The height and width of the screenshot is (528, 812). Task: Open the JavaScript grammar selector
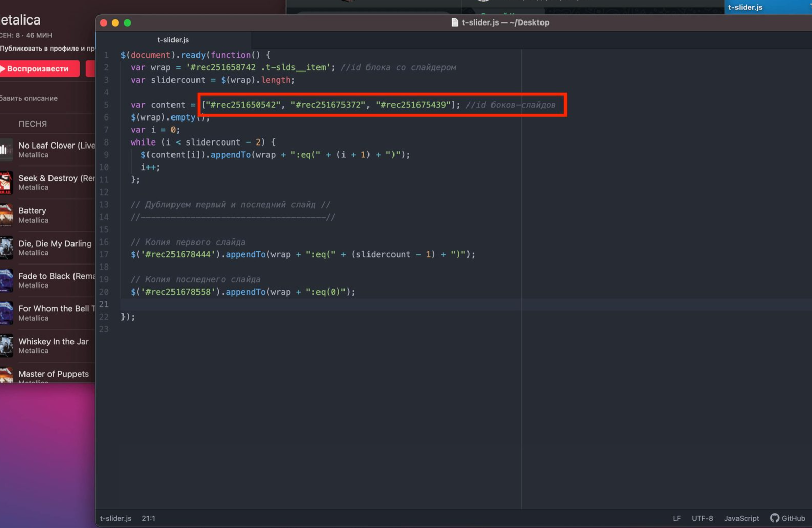point(742,518)
